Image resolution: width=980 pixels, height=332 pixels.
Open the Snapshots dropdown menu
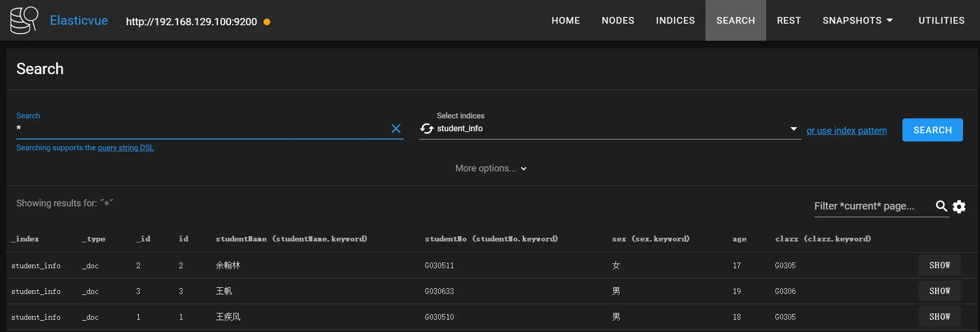pos(857,21)
